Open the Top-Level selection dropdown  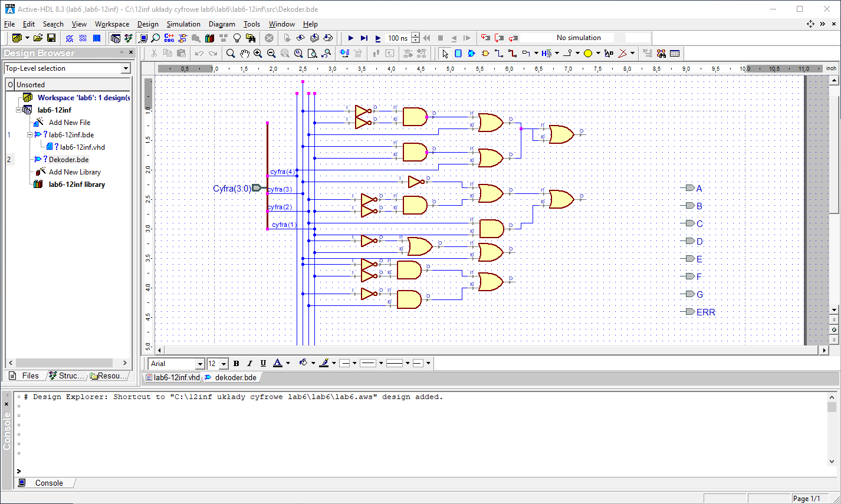(x=125, y=68)
